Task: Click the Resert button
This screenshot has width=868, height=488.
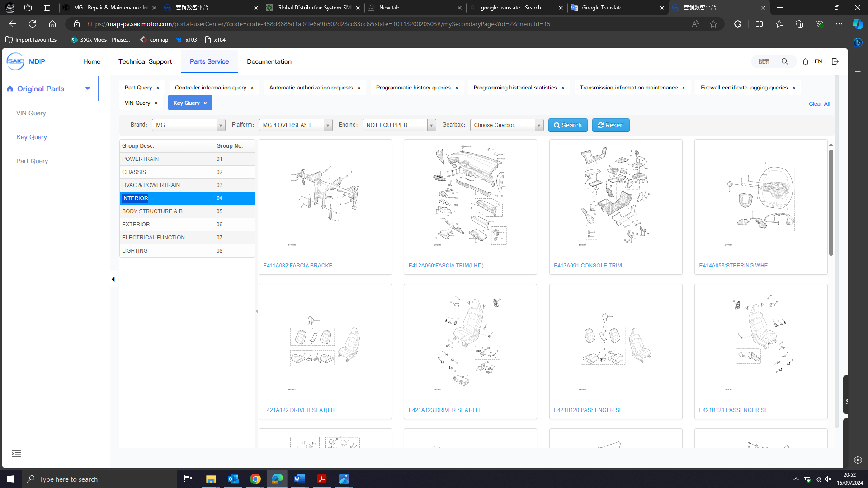Action: pyautogui.click(x=611, y=125)
